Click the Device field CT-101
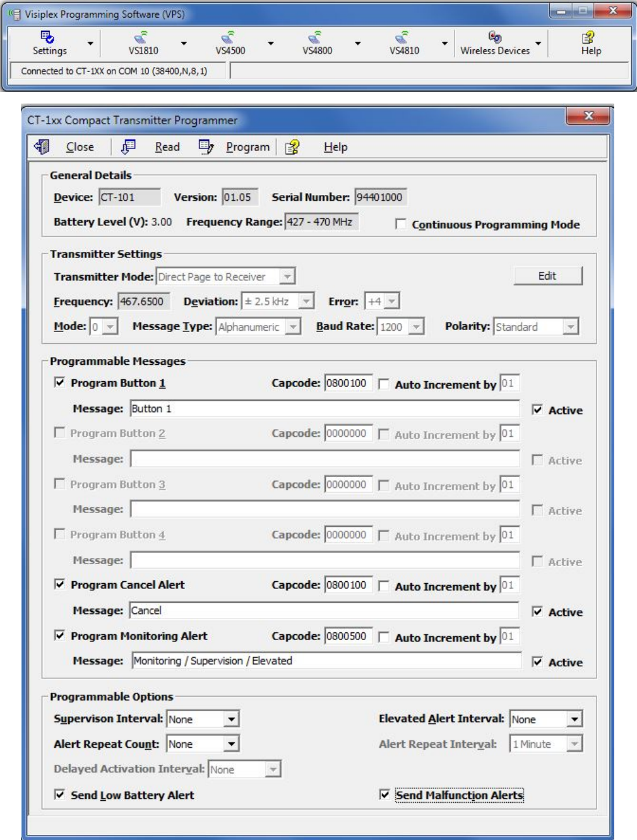Screen dimensions: 637x840 point(129,197)
